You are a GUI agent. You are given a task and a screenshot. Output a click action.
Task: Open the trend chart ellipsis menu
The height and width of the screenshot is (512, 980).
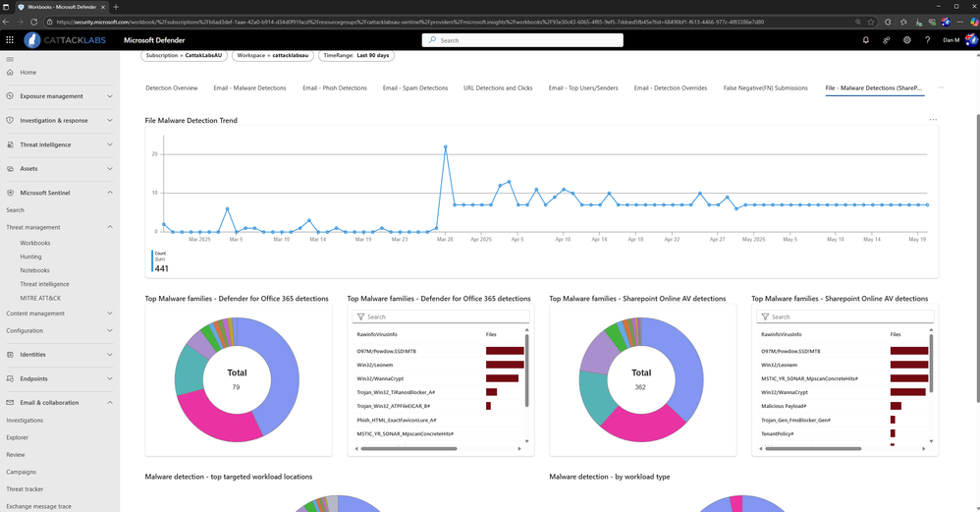click(x=933, y=120)
